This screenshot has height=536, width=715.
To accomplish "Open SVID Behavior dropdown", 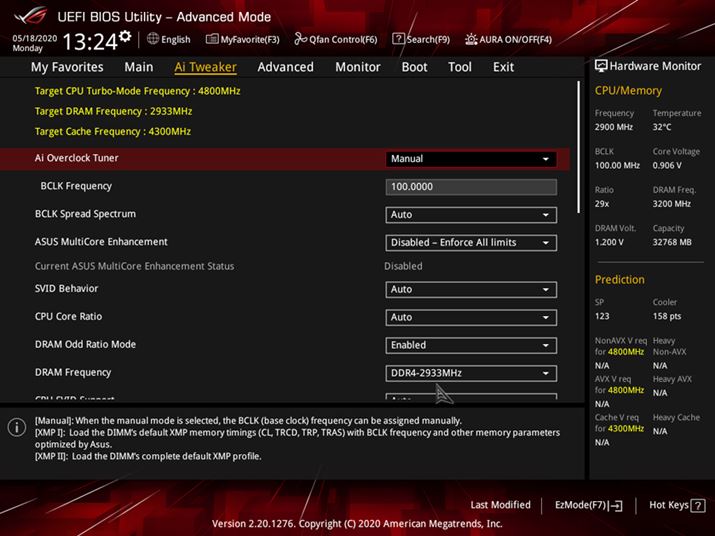I will pyautogui.click(x=471, y=289).
